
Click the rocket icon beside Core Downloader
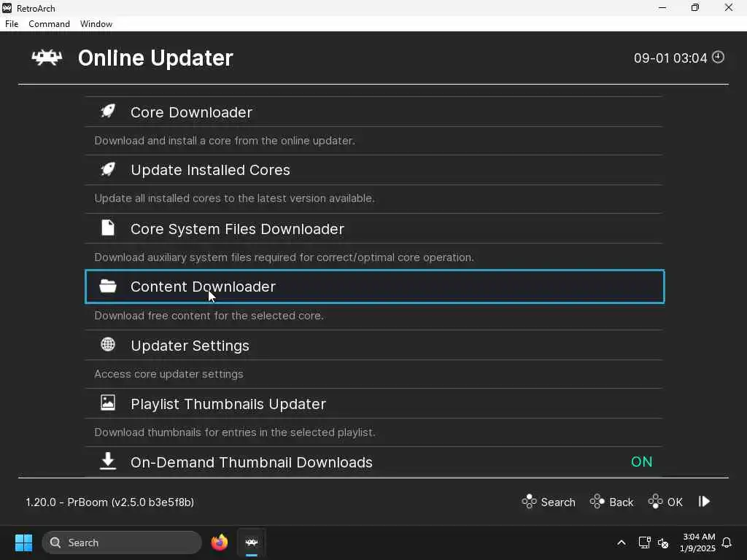pos(108,112)
